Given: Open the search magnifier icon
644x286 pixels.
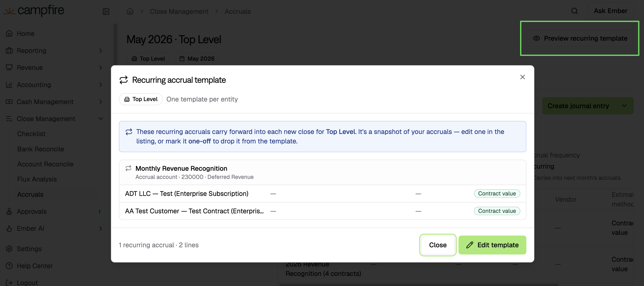Looking at the screenshot, I should (x=574, y=11).
